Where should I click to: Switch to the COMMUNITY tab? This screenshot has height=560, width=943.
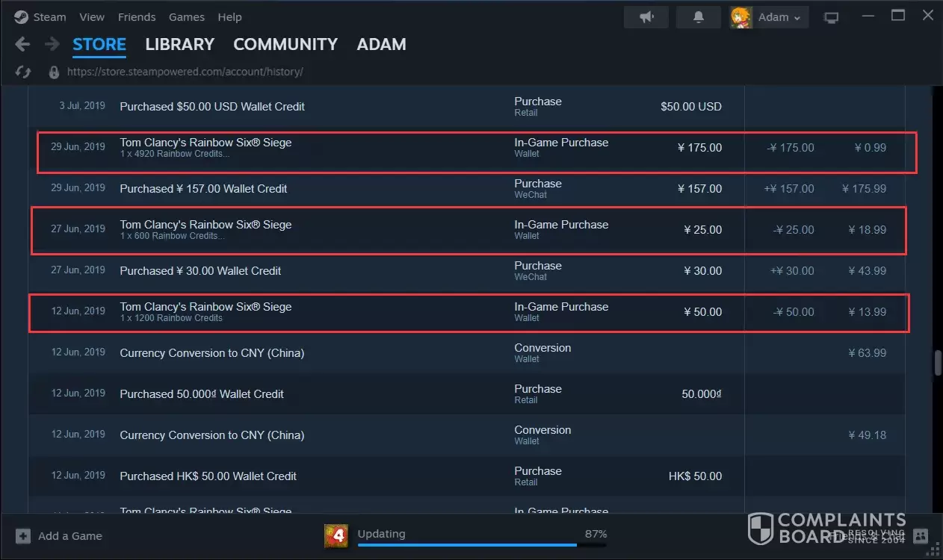pyautogui.click(x=285, y=45)
